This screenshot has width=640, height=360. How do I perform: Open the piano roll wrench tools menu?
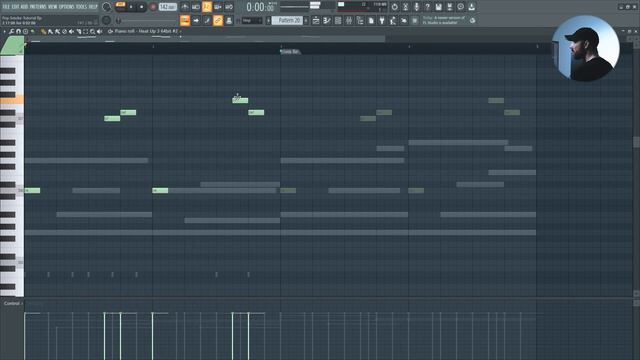pos(11,31)
